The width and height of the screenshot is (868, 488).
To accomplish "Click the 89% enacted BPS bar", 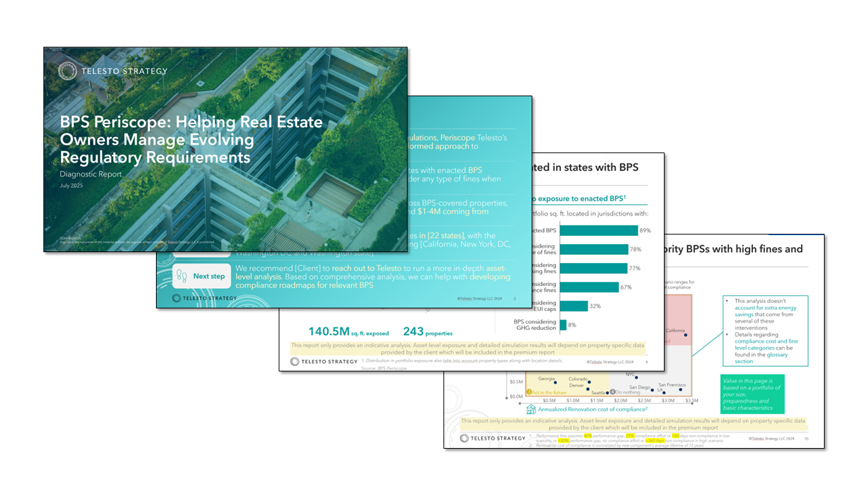I will 597,230.
